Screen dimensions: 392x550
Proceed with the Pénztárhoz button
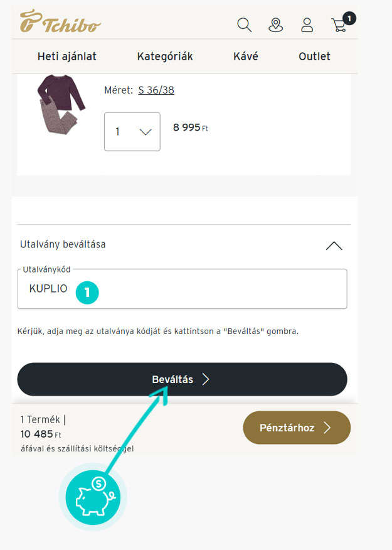[297, 428]
